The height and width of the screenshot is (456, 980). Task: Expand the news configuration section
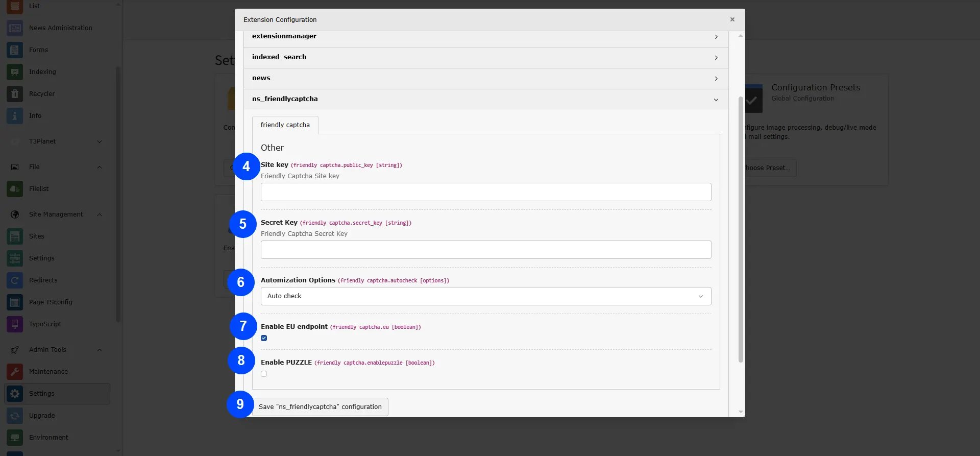[x=486, y=79]
